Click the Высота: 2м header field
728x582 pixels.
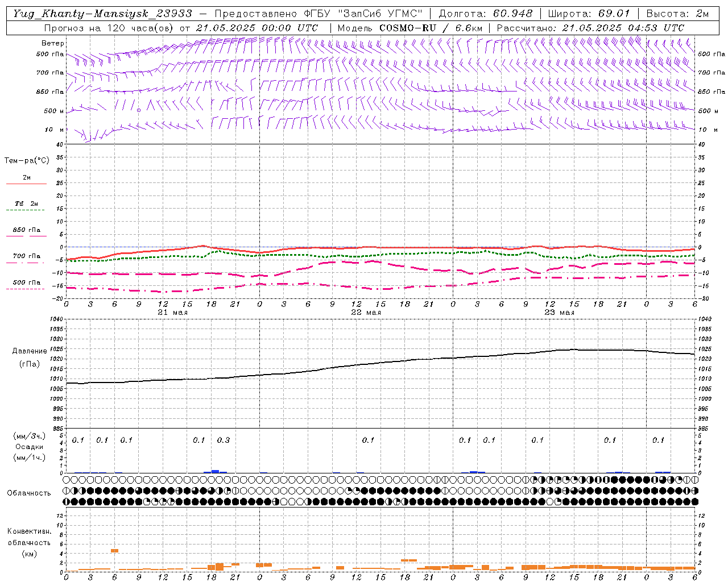[677, 14]
